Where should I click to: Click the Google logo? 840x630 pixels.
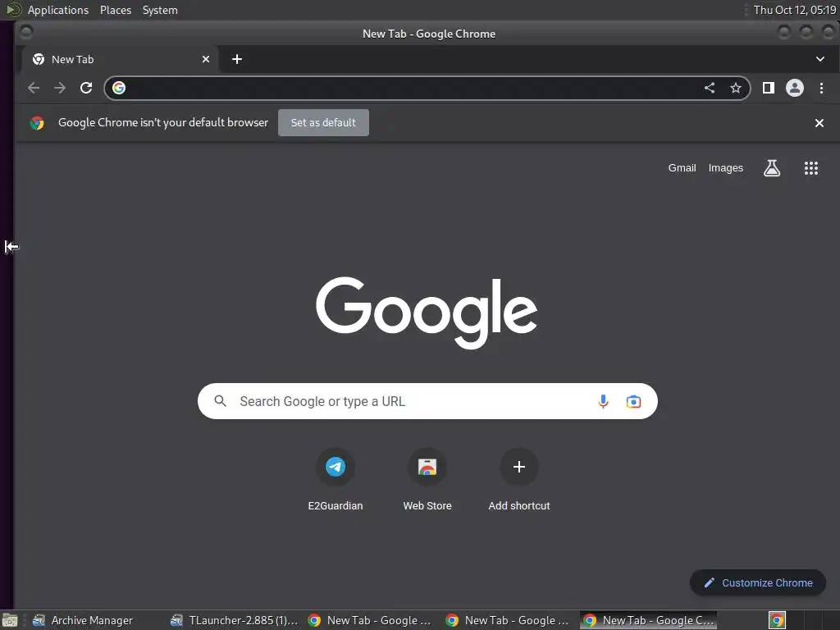[426, 313]
